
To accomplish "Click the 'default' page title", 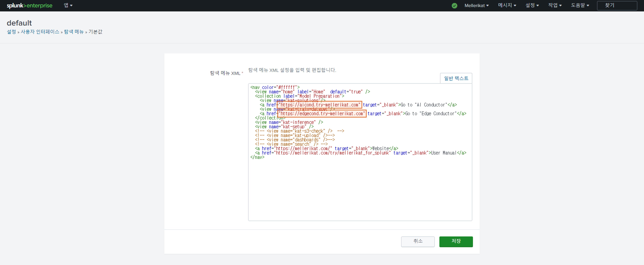I will [19, 23].
